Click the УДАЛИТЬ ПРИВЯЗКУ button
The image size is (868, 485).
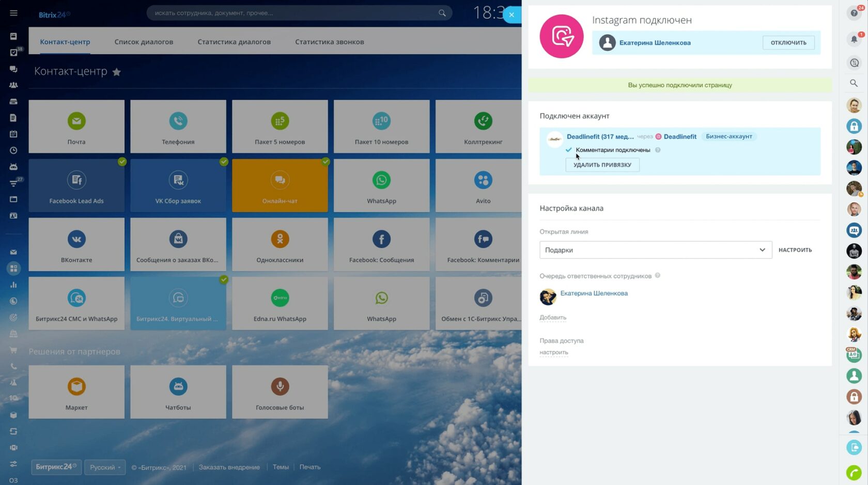click(x=602, y=165)
